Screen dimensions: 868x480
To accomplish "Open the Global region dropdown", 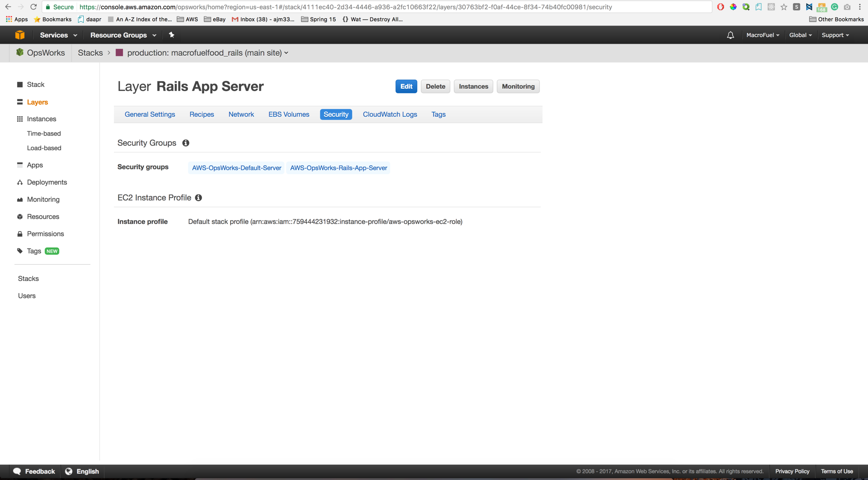I will 800,35.
